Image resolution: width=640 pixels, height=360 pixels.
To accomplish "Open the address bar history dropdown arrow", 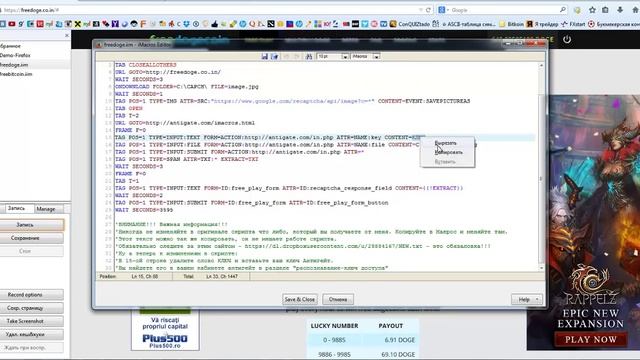I will coord(420,10).
